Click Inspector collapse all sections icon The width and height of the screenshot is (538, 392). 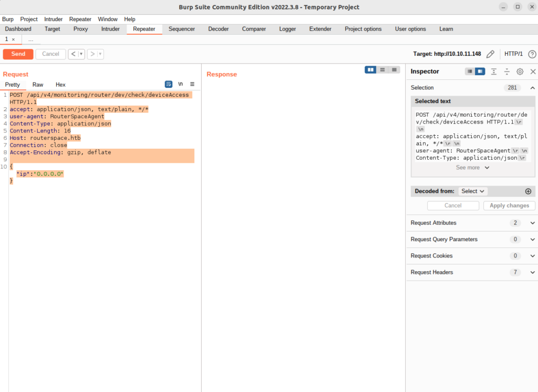[507, 71]
